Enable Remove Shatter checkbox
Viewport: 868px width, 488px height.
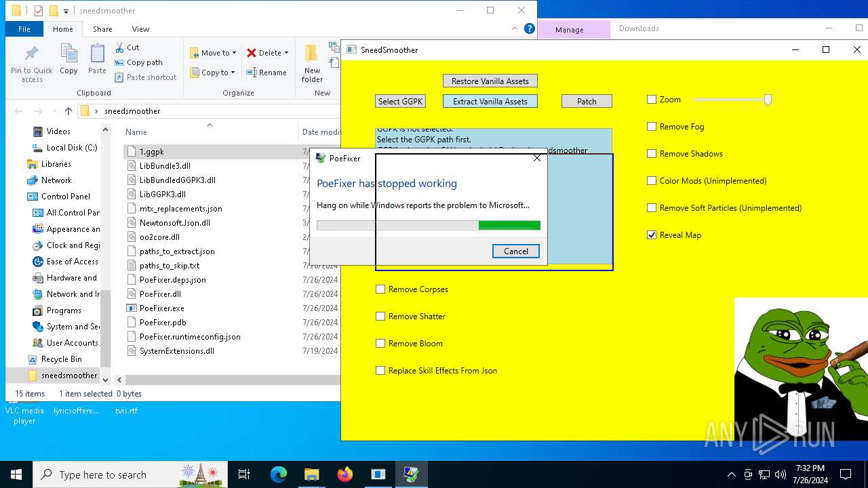point(380,317)
